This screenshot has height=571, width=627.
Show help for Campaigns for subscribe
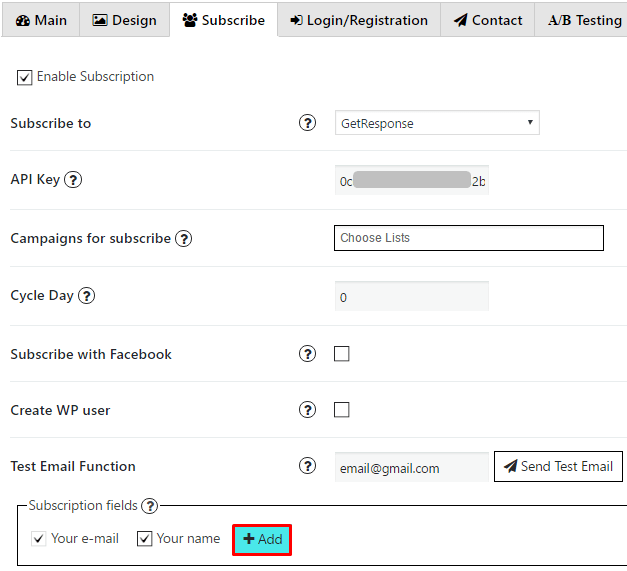184,239
